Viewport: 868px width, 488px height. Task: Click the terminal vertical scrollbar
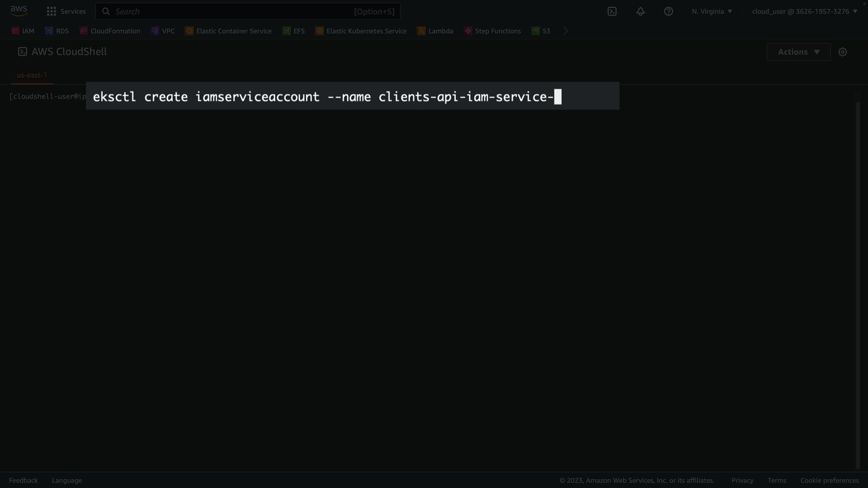click(x=858, y=285)
